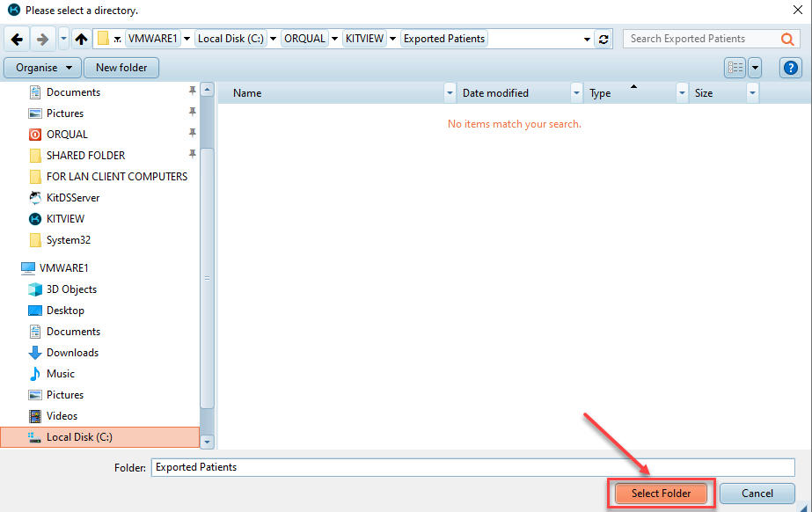
Task: Navigate to VMWARE1 via the breadcrumb
Action: point(156,39)
